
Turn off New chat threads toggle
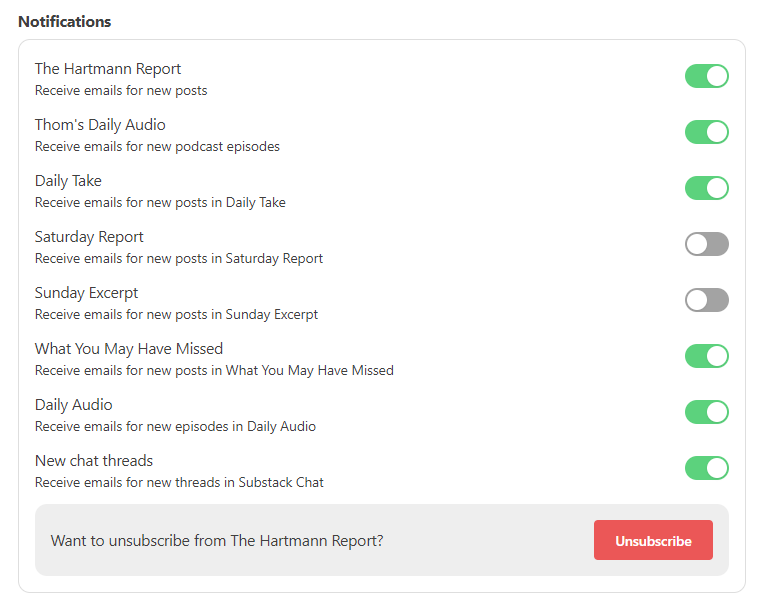(706, 468)
